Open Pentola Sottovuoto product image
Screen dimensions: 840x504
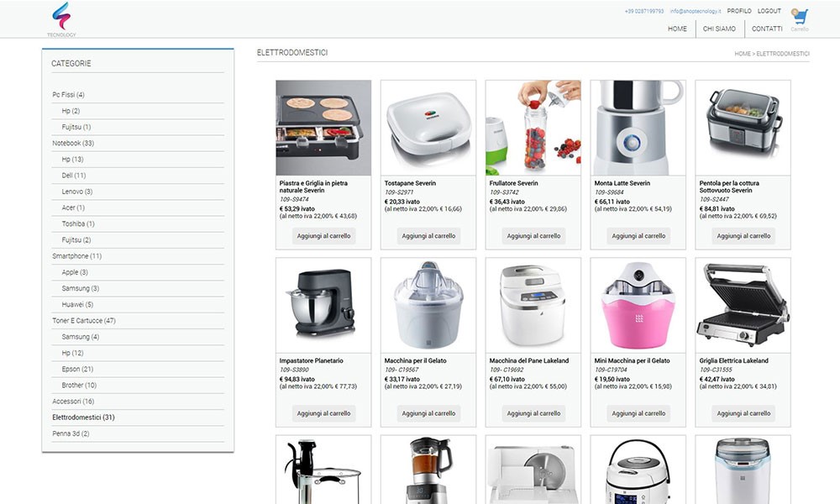[743, 128]
